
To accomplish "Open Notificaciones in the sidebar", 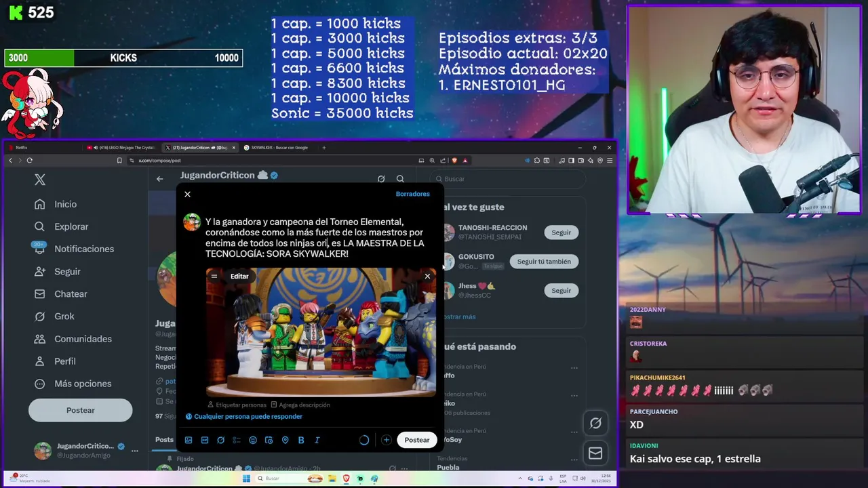I will coord(75,249).
